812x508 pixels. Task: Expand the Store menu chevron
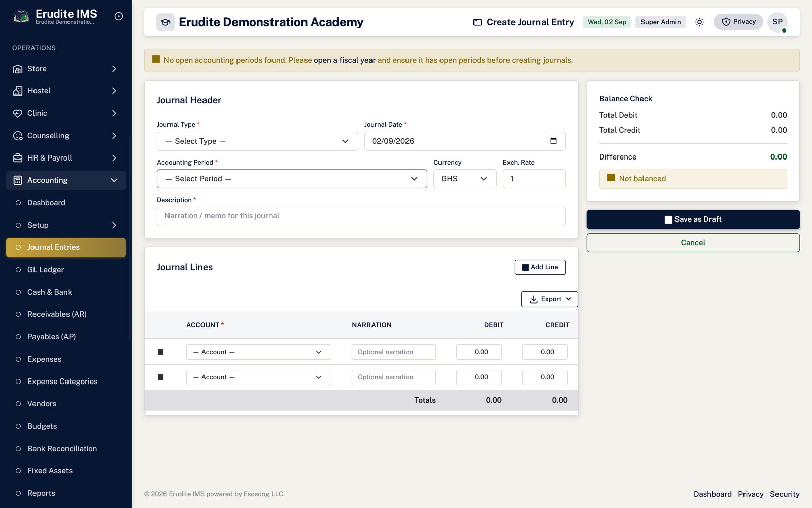coord(114,69)
